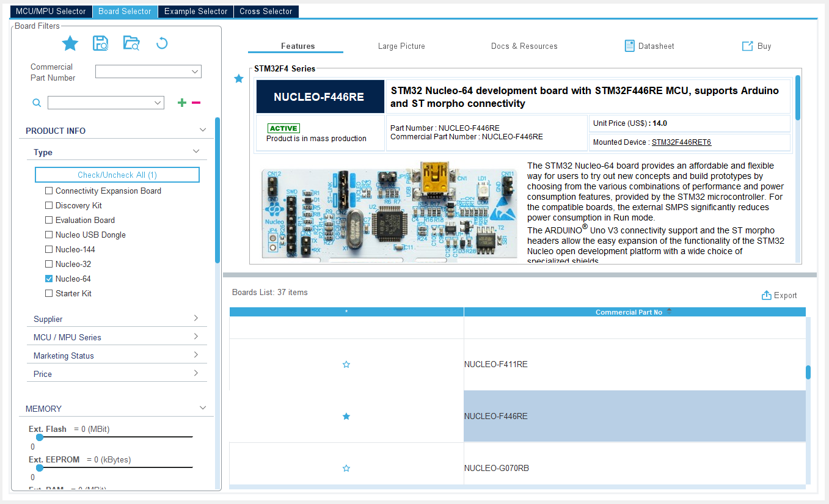This screenshot has height=504, width=829.
Task: Open Docs & Resources tab
Action: [x=524, y=46]
